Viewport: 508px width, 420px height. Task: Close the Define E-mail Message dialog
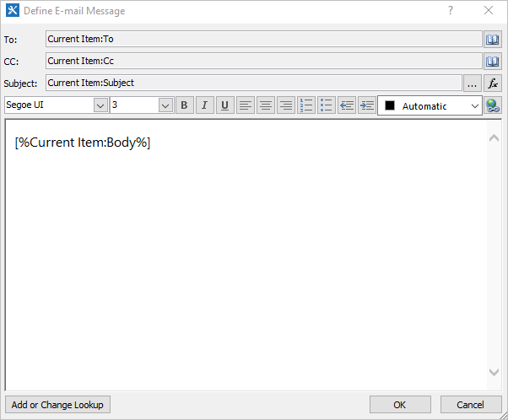click(x=489, y=11)
